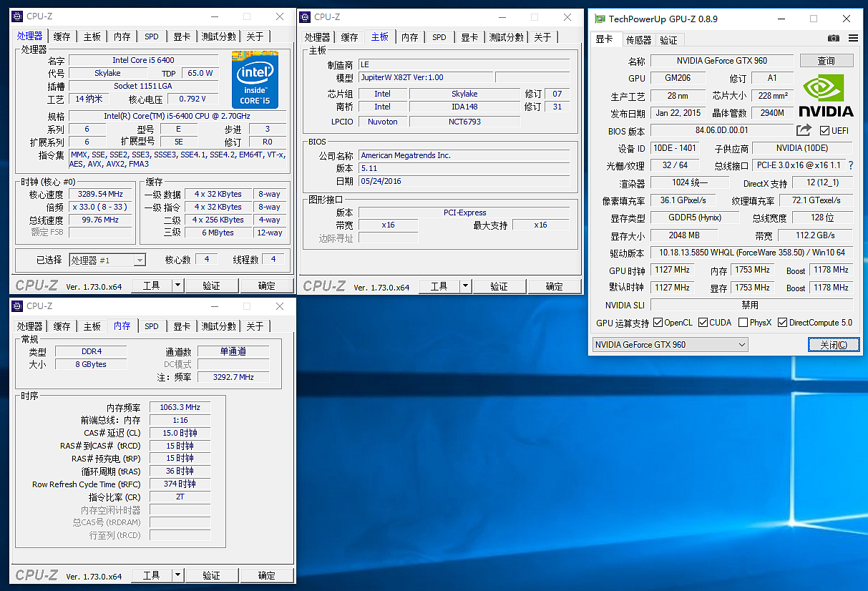Switch to SPD tab in processor window
The image size is (868, 591).
[x=152, y=36]
